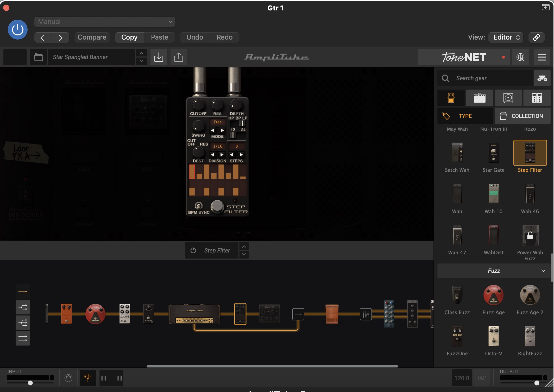Click the Undo button
554x392 pixels.
click(195, 37)
